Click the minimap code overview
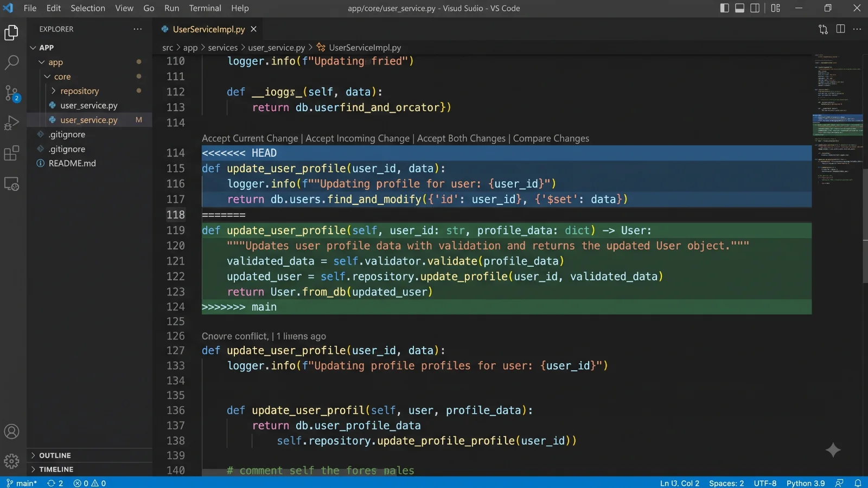The width and height of the screenshot is (868, 488). pyautogui.click(x=837, y=119)
